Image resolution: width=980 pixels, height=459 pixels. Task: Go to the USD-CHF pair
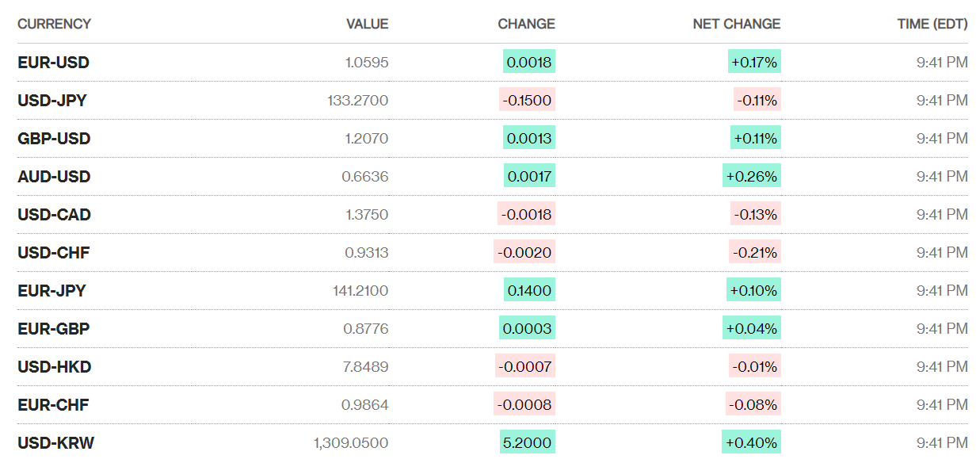click(53, 252)
